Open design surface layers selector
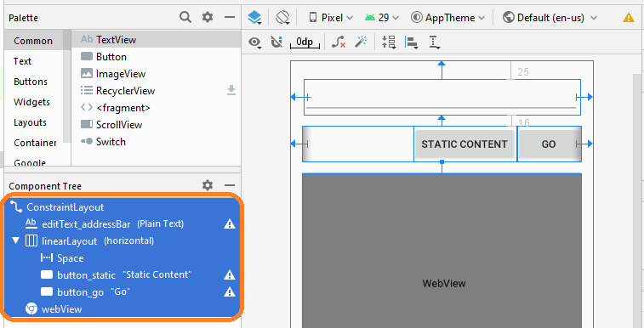Screen dimensions: 644x328 click(254, 18)
